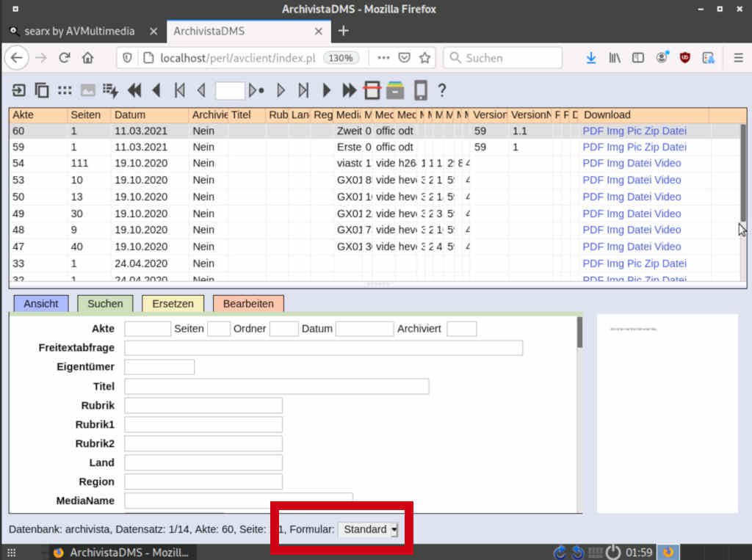Select the row for Akte 49

374,214
